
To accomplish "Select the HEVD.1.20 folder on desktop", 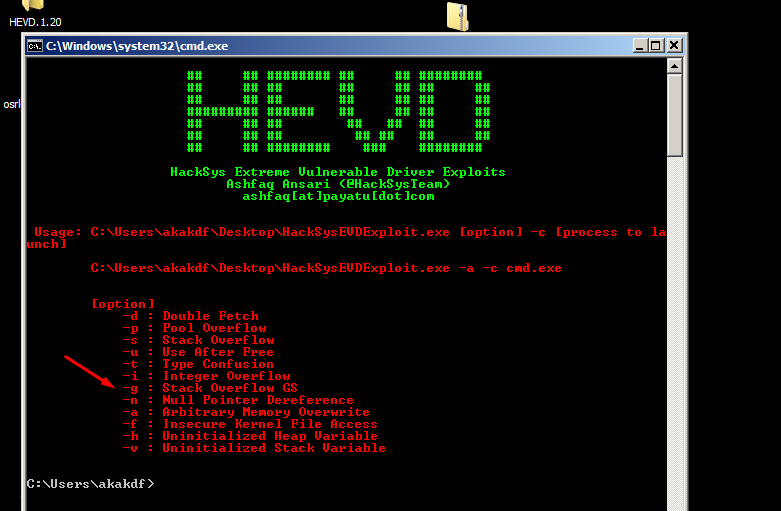I will [34, 12].
